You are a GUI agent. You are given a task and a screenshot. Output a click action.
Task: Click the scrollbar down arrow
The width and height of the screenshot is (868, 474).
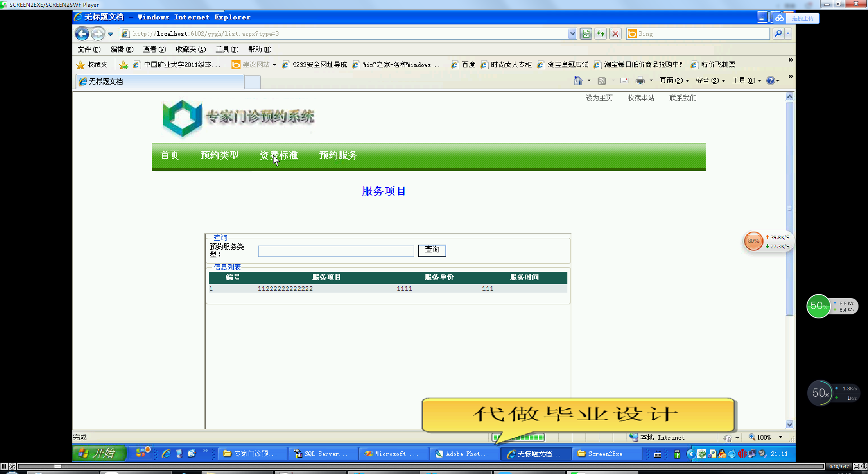point(790,424)
